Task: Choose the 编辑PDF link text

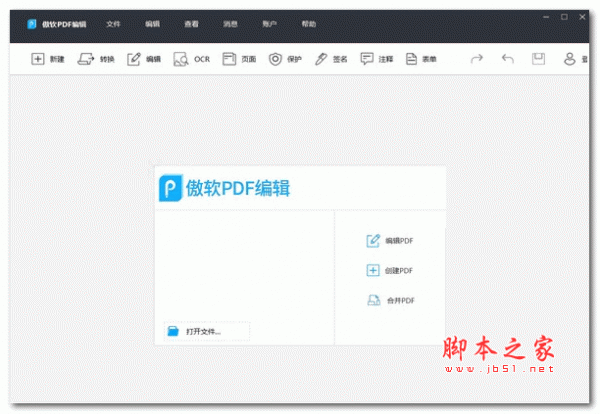Action: 399,241
